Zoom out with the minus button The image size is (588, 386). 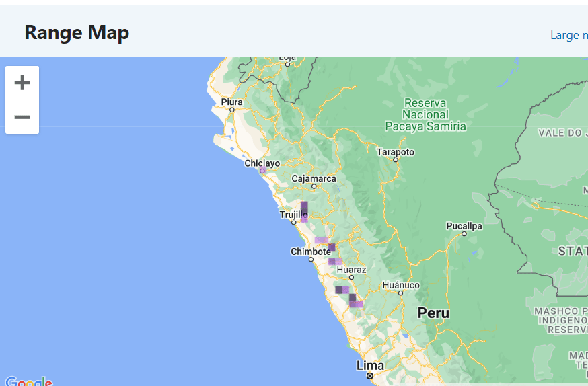coord(22,117)
